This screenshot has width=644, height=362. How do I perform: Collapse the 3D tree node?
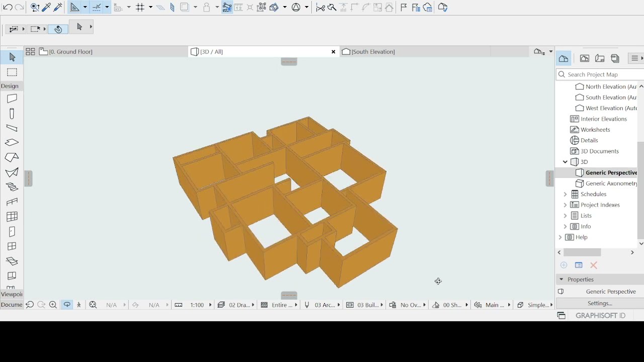(x=565, y=162)
